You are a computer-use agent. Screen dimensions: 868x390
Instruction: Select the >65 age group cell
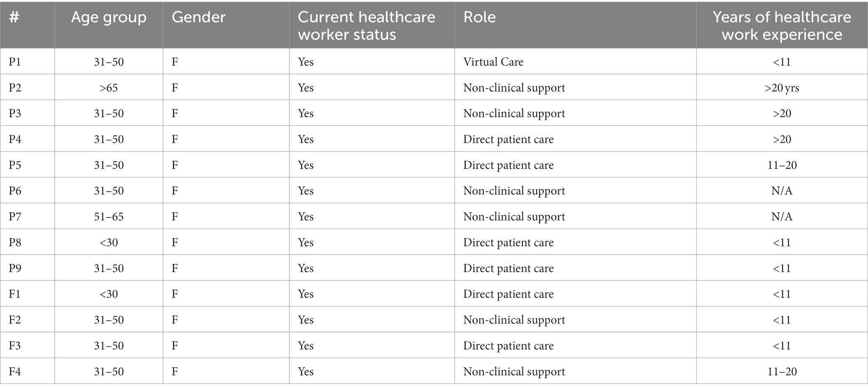109,88
